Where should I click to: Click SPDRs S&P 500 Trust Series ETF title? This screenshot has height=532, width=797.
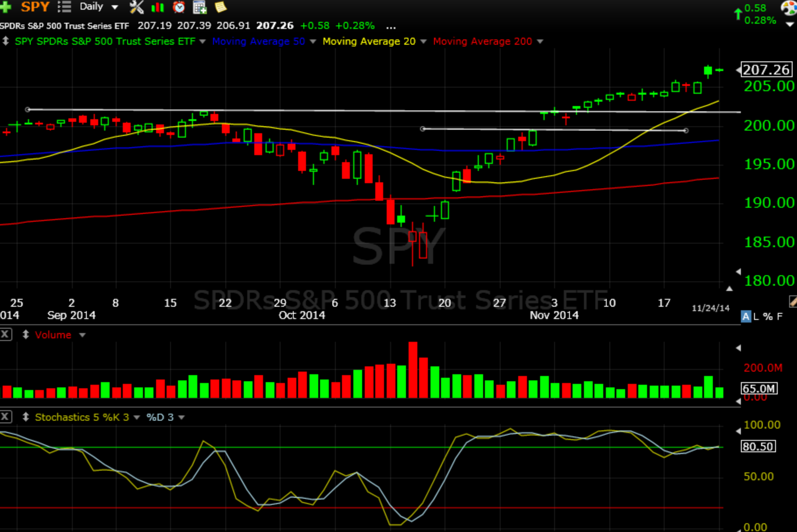[x=64, y=26]
